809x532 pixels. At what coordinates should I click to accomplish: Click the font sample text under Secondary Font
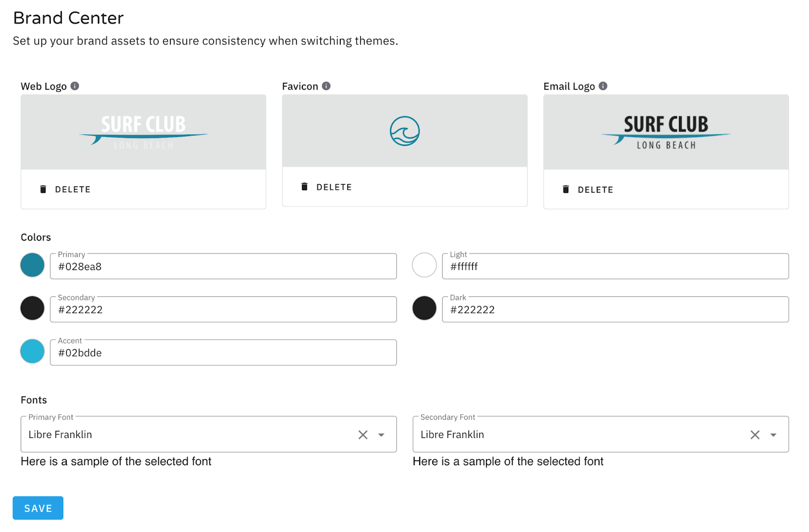(x=508, y=461)
